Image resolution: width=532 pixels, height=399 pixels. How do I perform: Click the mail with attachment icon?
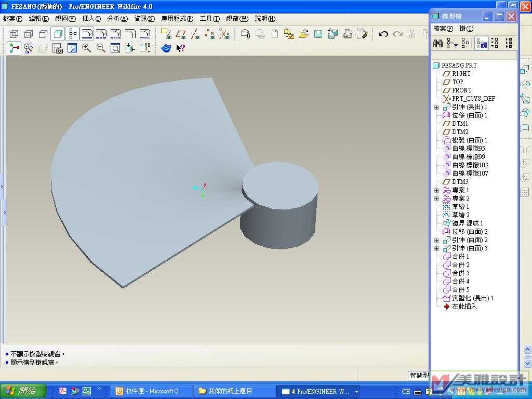(245, 34)
